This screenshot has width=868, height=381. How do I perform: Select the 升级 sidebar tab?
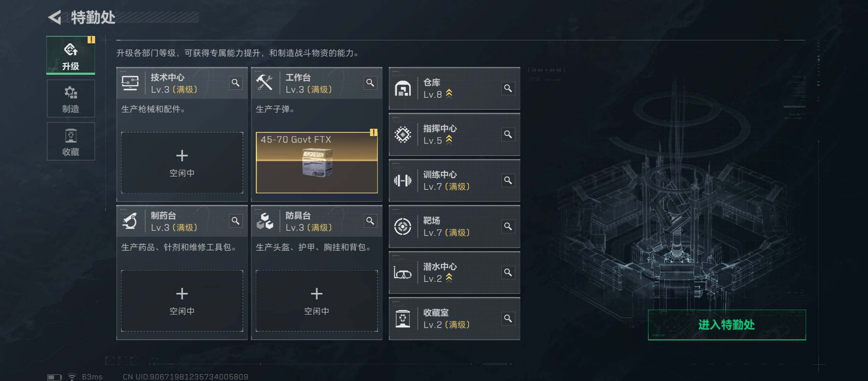tap(71, 55)
